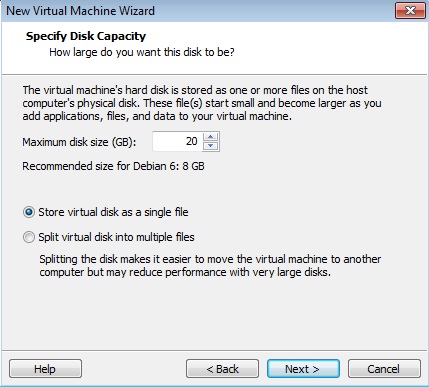Proceed with the Next button

303,369
